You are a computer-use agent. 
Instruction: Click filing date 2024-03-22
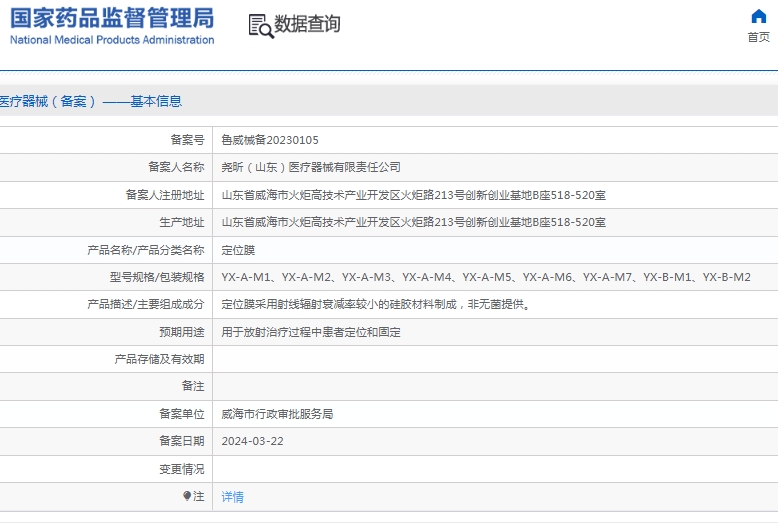click(x=253, y=441)
